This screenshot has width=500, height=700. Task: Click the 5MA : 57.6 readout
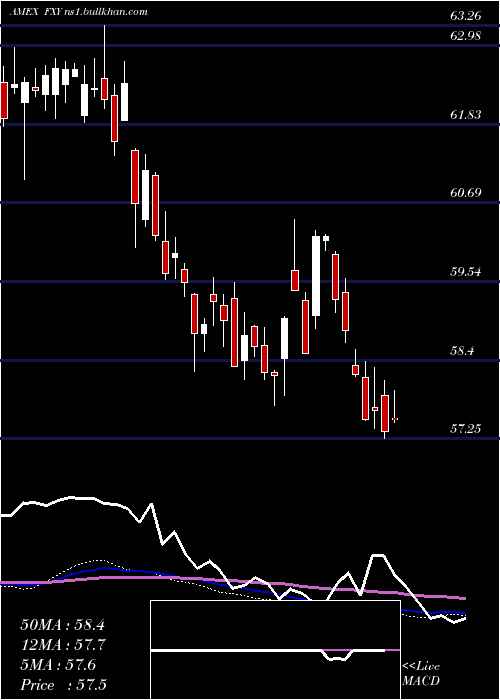coord(58,665)
